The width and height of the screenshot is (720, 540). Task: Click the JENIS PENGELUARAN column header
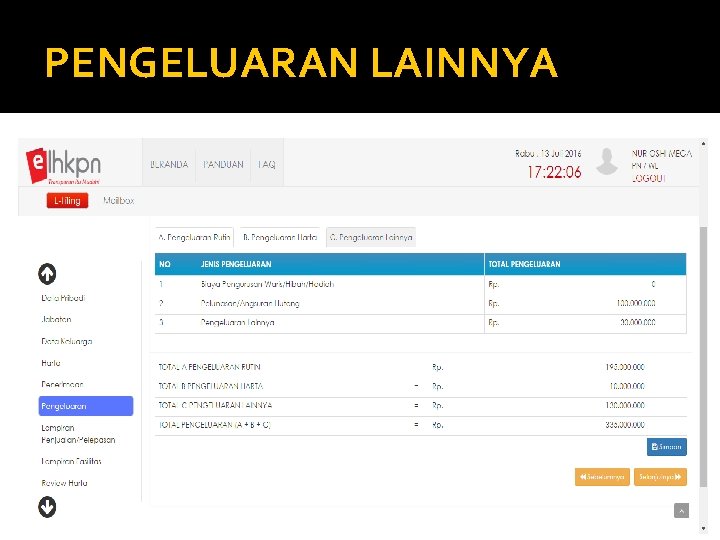pyautogui.click(x=236, y=264)
